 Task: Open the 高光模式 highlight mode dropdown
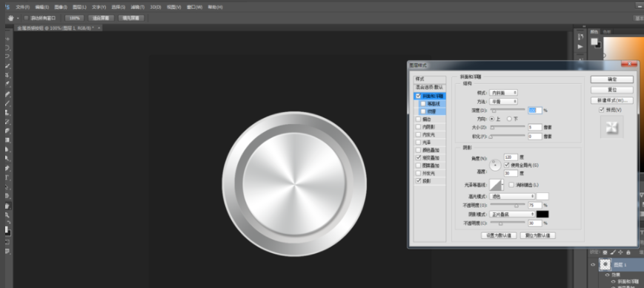[513, 196]
